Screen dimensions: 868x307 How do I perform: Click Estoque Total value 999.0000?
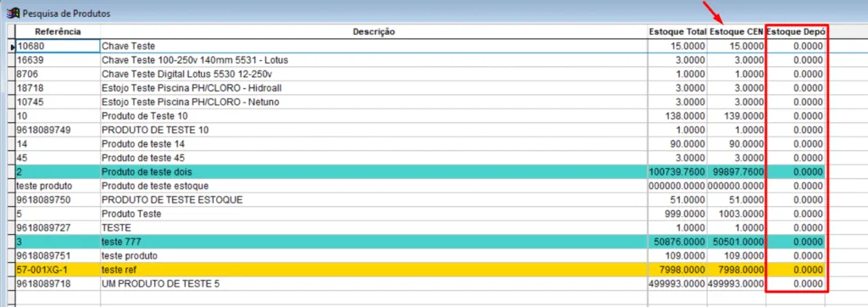click(x=685, y=214)
